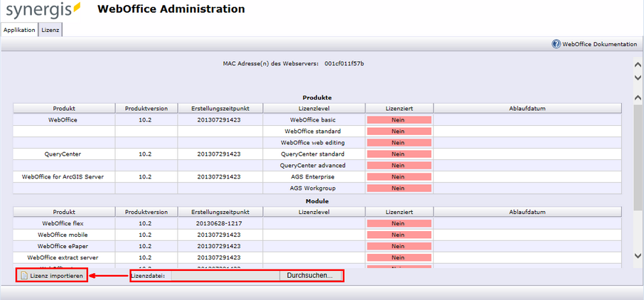Image resolution: width=644 pixels, height=300 pixels.
Task: Click Produktversion header in Produkte table
Action: point(146,108)
